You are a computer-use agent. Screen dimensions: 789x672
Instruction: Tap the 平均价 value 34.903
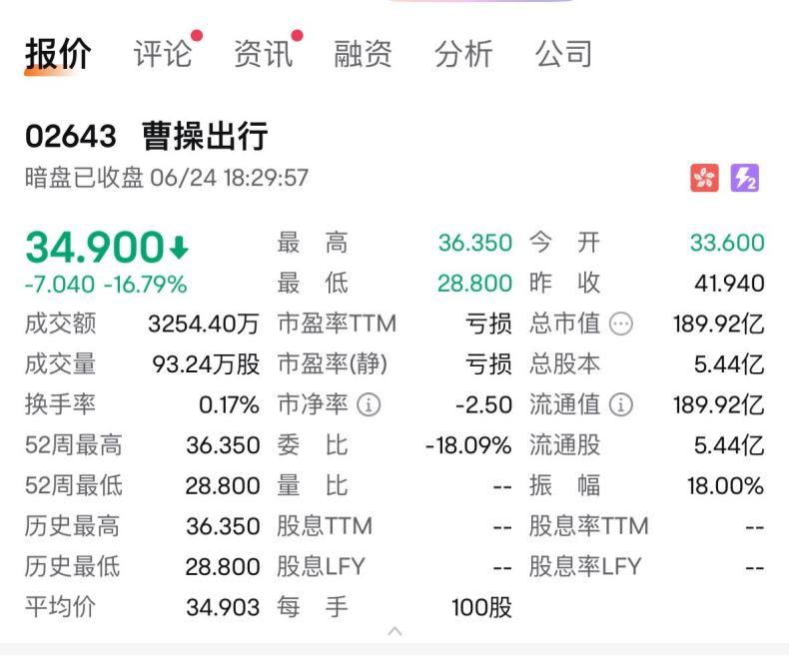pos(223,608)
